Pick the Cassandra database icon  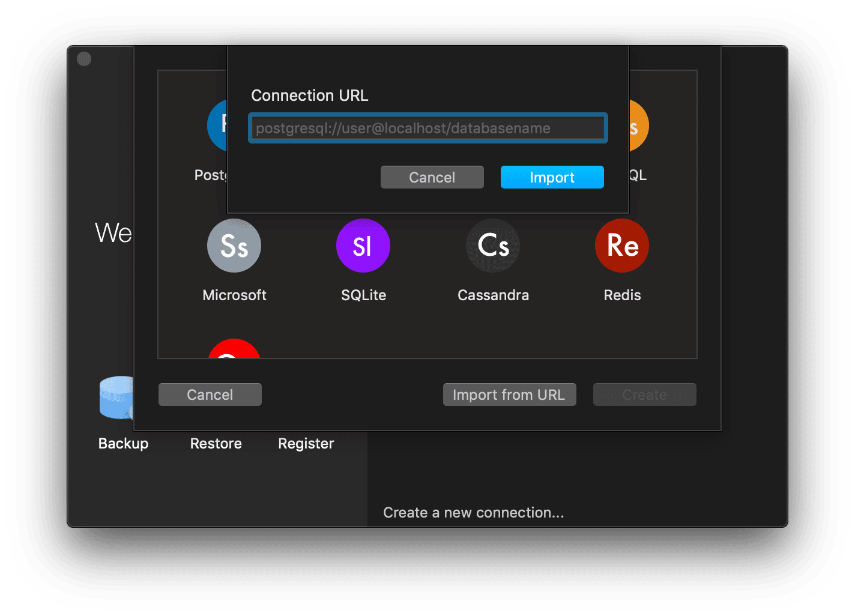[x=493, y=246]
